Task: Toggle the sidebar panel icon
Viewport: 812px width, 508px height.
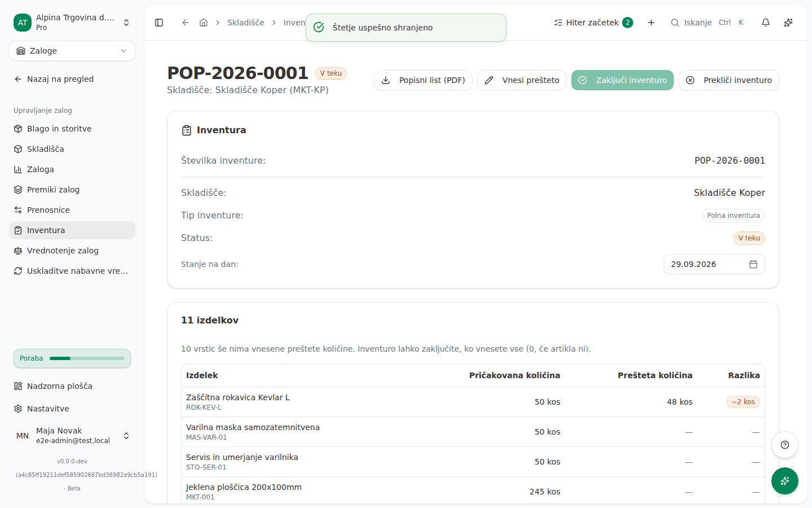Action: (159, 23)
